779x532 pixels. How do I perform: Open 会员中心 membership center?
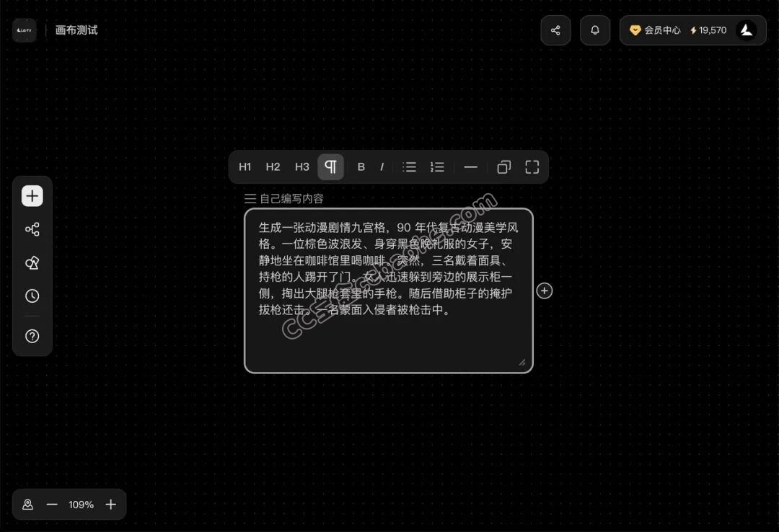(x=655, y=30)
